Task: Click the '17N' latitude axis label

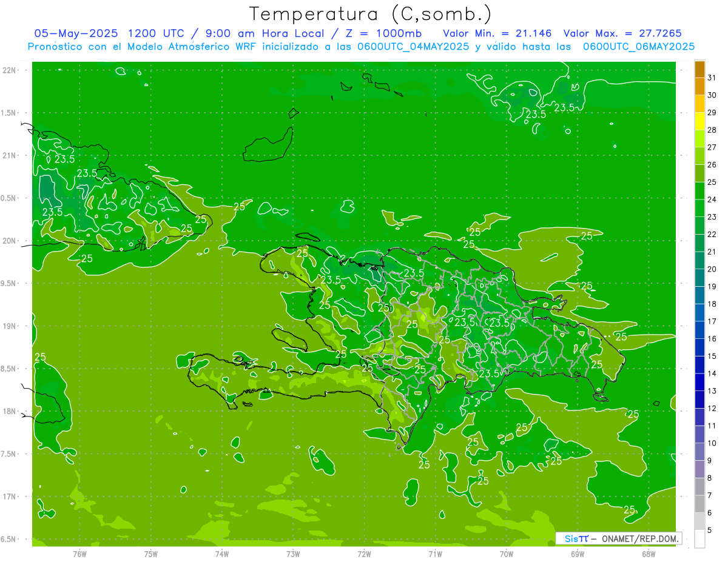Action: [9, 497]
